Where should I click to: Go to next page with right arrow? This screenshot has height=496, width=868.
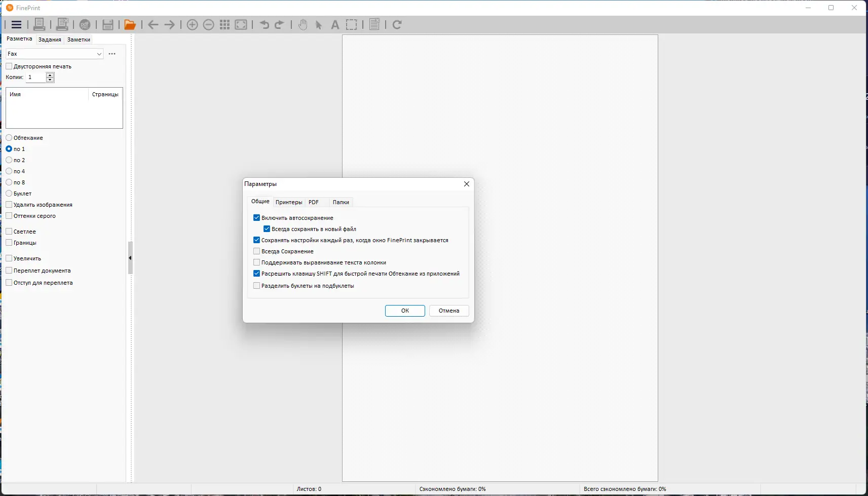pyautogui.click(x=170, y=24)
